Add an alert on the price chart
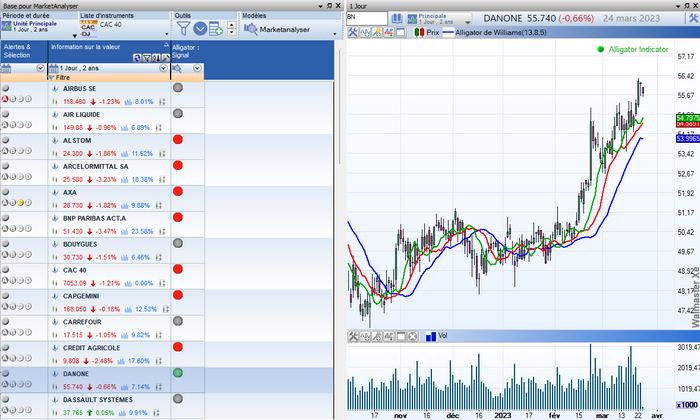Image resolution: width=700 pixels, height=420 pixels. tap(388, 32)
